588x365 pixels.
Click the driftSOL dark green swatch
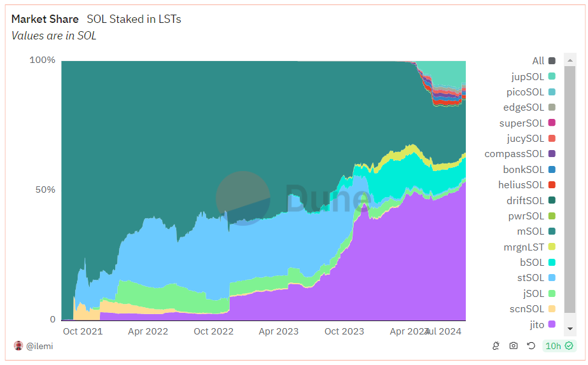point(552,200)
